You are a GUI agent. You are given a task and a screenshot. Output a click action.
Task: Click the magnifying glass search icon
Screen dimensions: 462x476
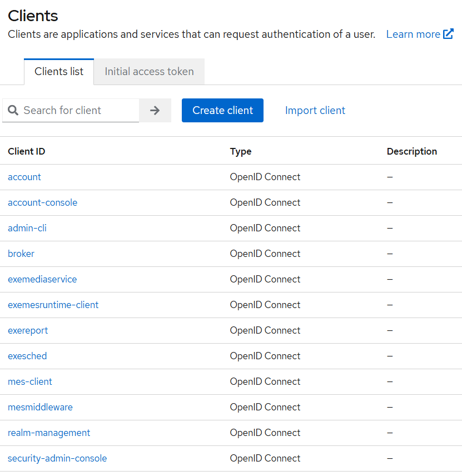point(13,111)
